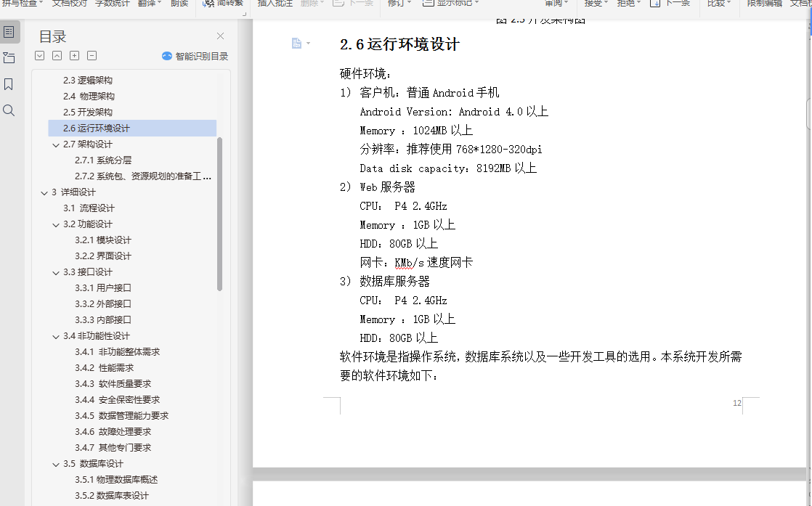The width and height of the screenshot is (812, 506).
Task: Click the Data disk capacity 8192MB line
Action: [x=448, y=168]
